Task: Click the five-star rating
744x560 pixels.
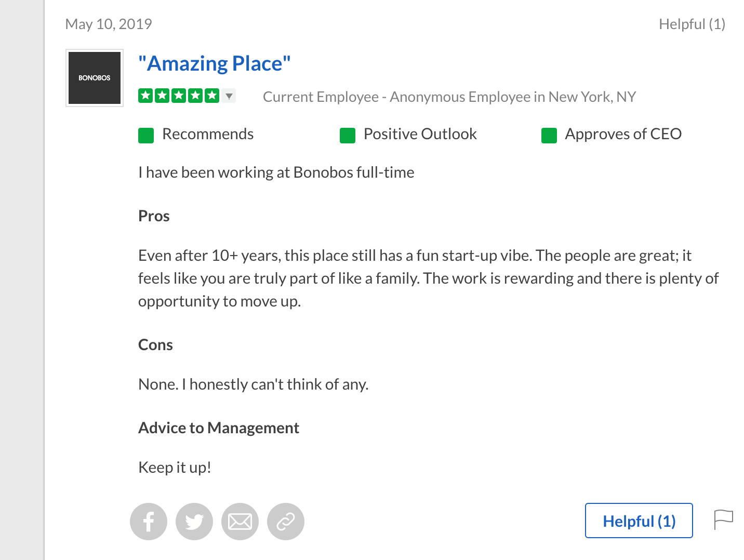Action: click(x=179, y=96)
